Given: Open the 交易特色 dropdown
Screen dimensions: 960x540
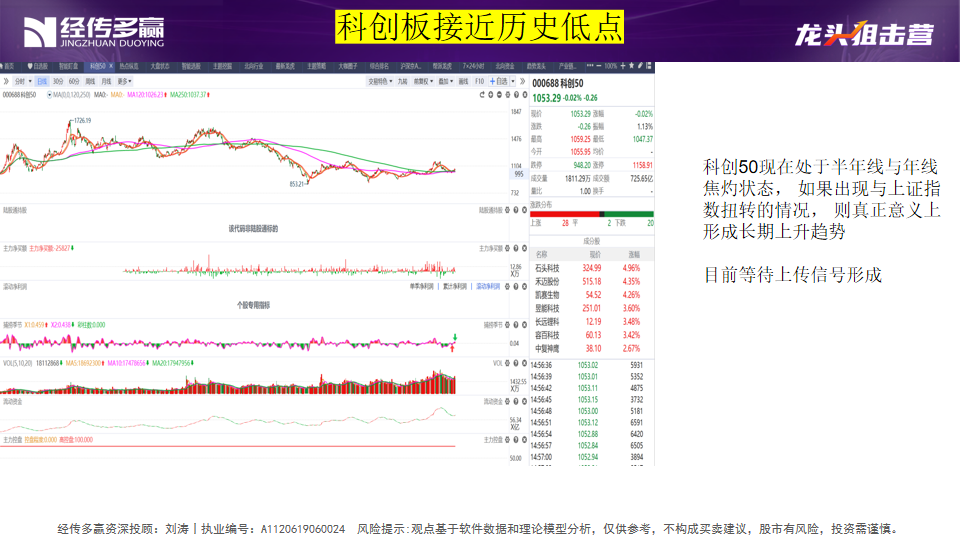Looking at the screenshot, I should pos(380,81).
